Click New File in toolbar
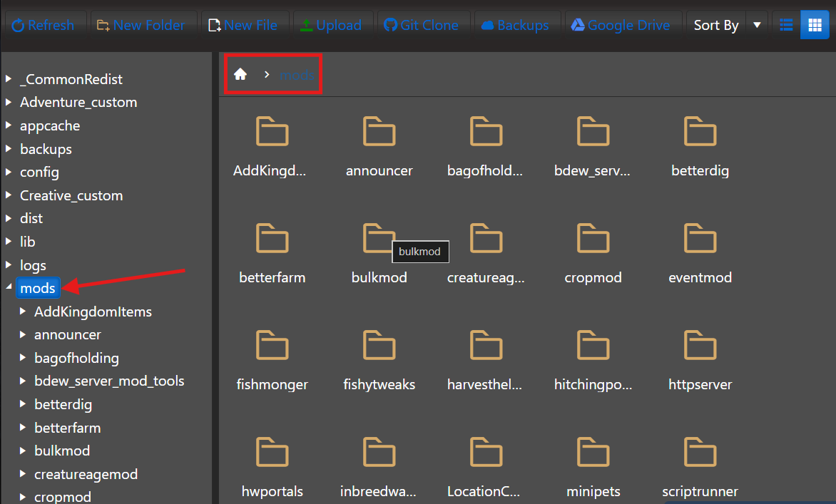 (x=243, y=25)
